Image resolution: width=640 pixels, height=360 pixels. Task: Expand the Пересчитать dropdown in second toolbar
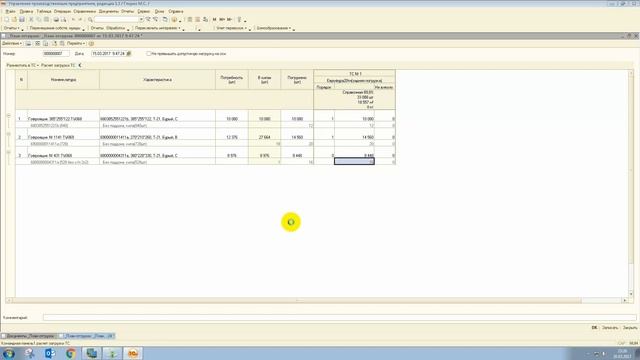pyautogui.click(x=158, y=28)
